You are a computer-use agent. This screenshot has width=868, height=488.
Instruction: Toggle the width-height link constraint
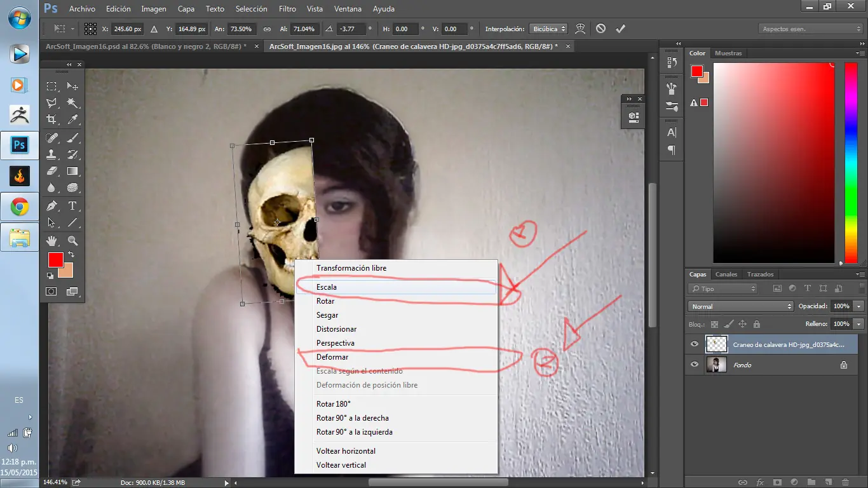pyautogui.click(x=267, y=29)
